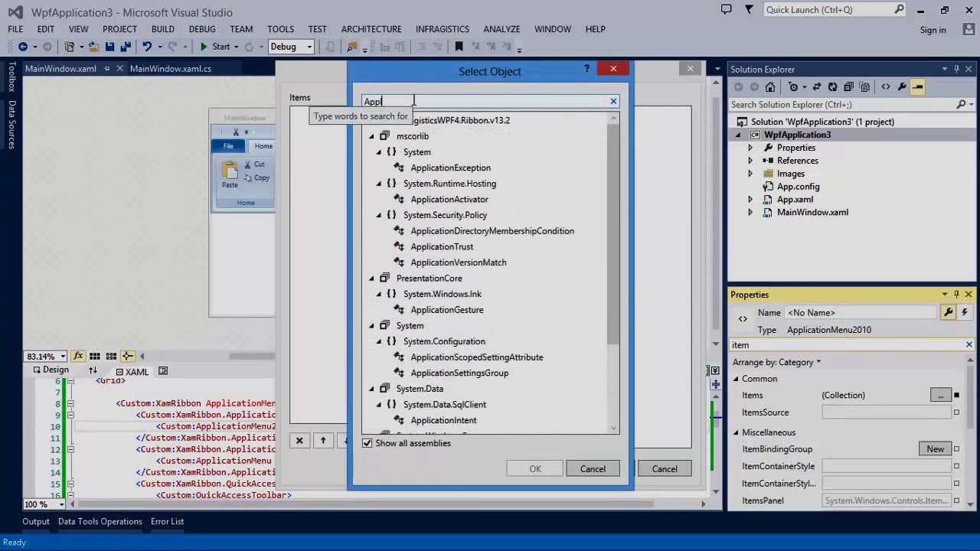Click the Undo toolbar icon
This screenshot has height=551, width=980.
coord(147,47)
